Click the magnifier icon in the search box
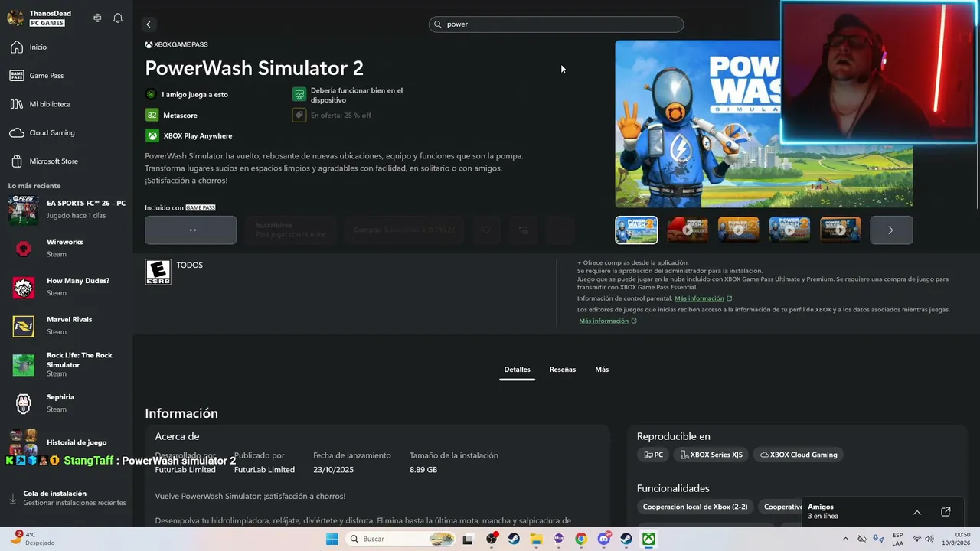980x551 pixels. click(439, 24)
